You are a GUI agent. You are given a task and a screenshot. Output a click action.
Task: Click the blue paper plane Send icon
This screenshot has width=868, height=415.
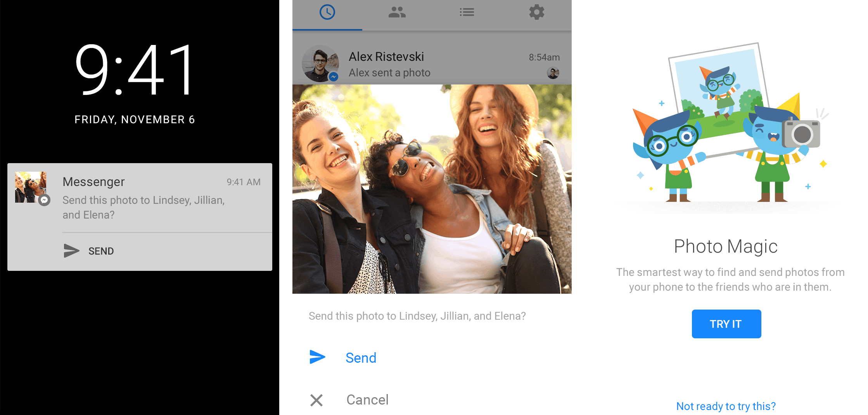tap(317, 357)
